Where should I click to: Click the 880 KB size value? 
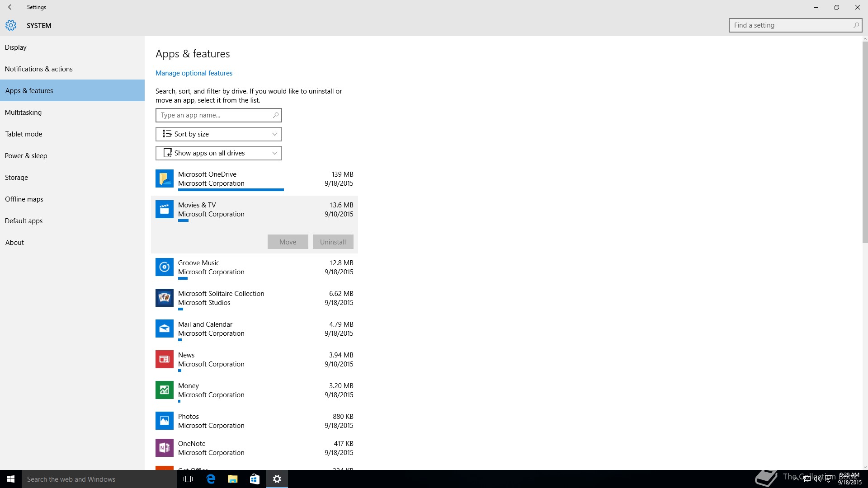tap(343, 417)
